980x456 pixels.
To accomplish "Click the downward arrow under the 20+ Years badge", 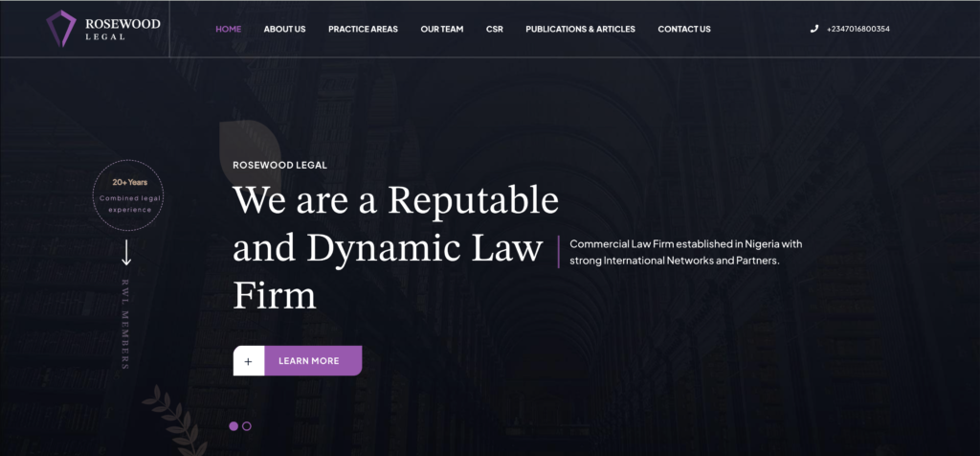I will pos(127,252).
